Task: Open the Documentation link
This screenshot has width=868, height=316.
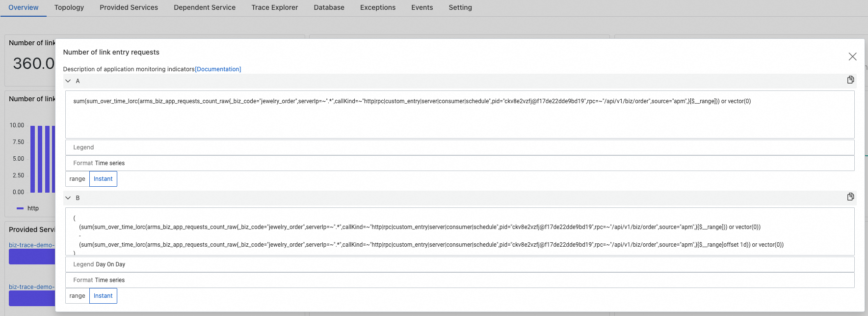Action: click(218, 69)
